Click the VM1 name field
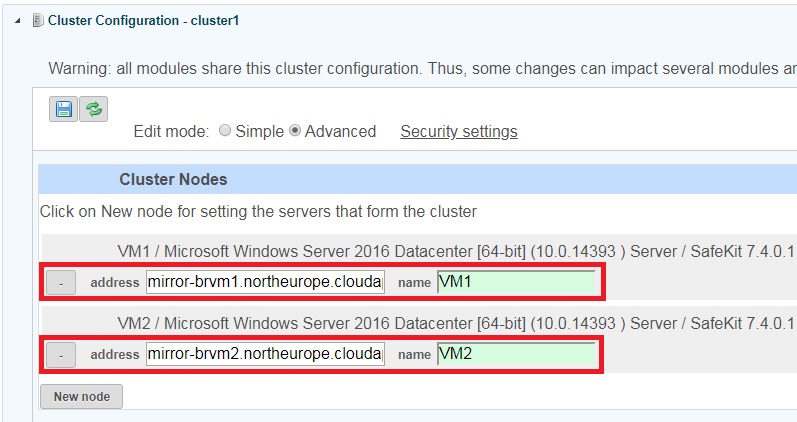 [x=516, y=282]
